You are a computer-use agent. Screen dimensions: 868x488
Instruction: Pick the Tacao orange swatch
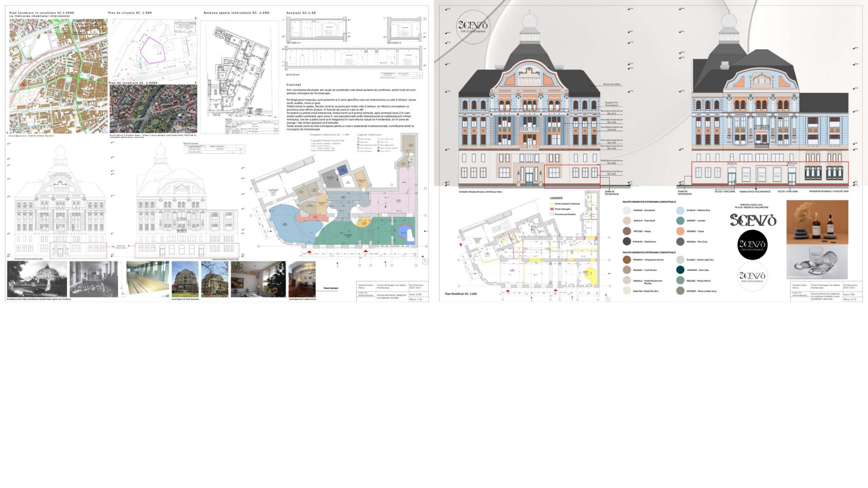(680, 231)
